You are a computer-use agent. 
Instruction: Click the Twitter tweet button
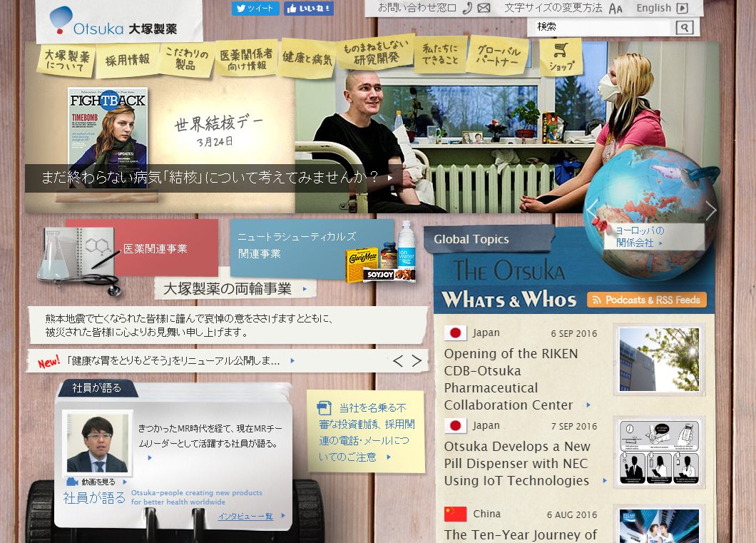pos(255,8)
